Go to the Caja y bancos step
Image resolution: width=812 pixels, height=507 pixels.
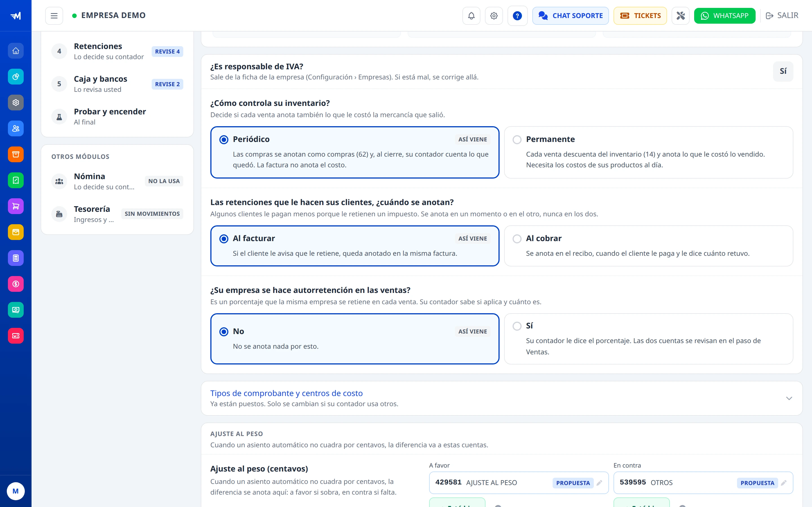pos(117,84)
